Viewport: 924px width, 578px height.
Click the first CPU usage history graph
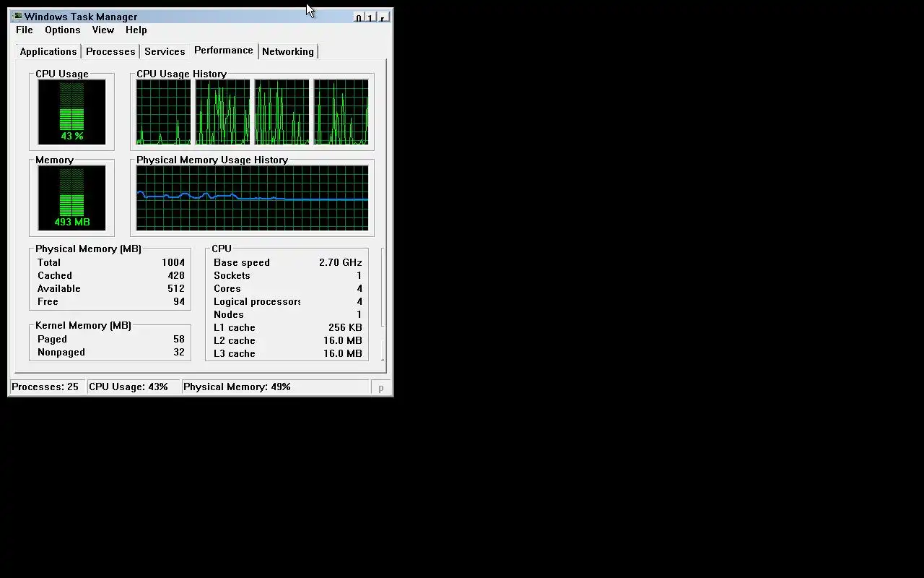pos(164,112)
